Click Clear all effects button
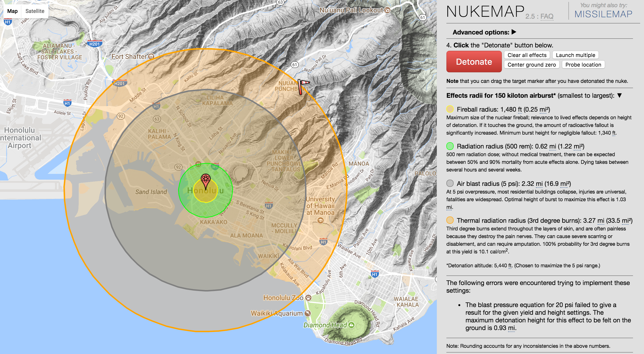Image resolution: width=644 pixels, height=354 pixels. [x=527, y=55]
